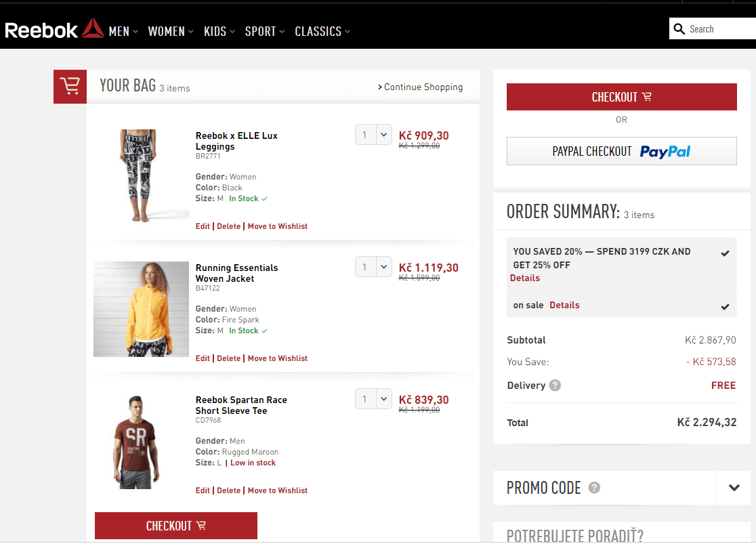Screen dimensions: 756x544
Task: Click Continue Shopping link
Action: (420, 87)
